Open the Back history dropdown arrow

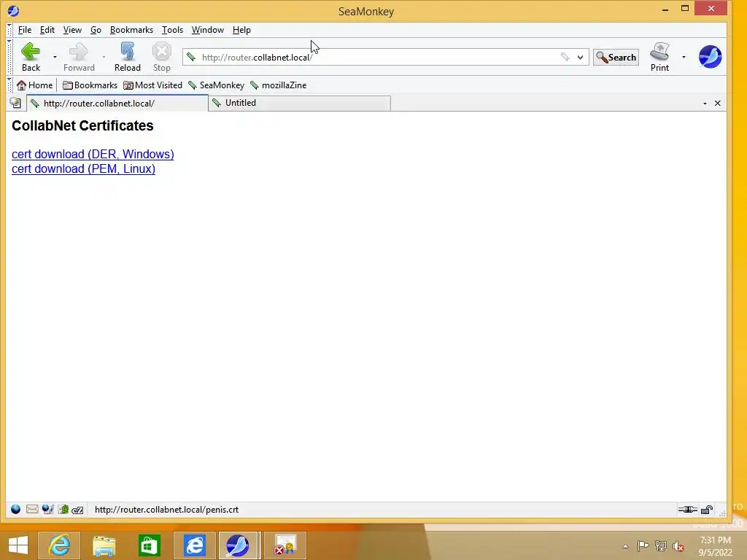(x=55, y=57)
